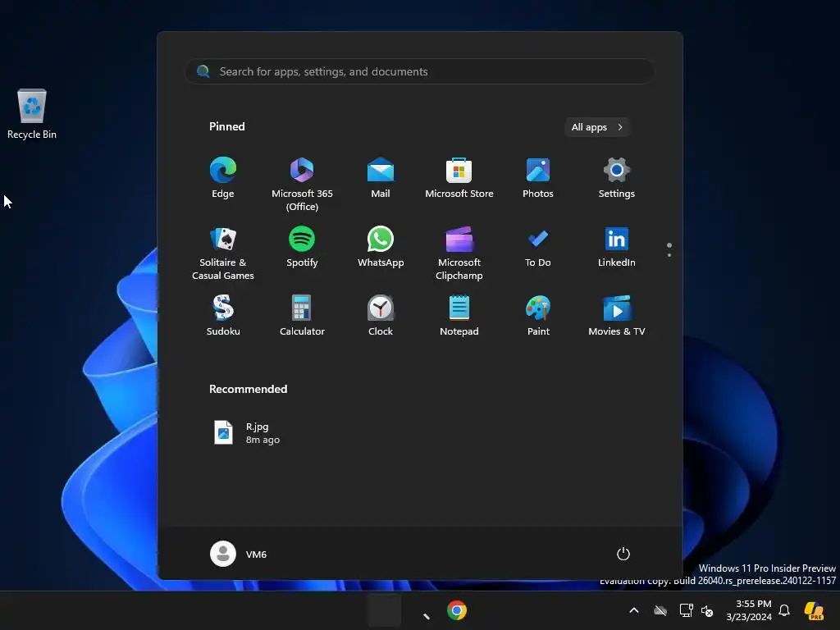Click the Chrome icon in the taskbar
The height and width of the screenshot is (630, 840).
point(456,610)
